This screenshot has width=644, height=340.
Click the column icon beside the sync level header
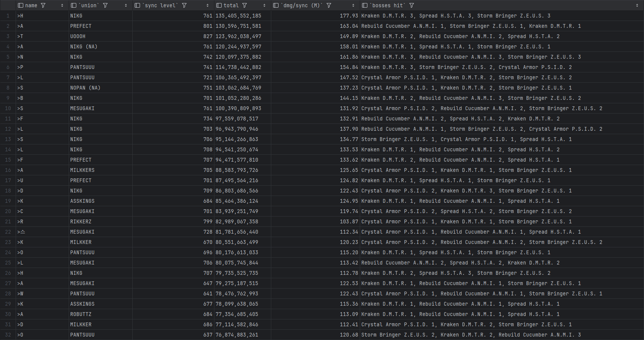tap(137, 5)
